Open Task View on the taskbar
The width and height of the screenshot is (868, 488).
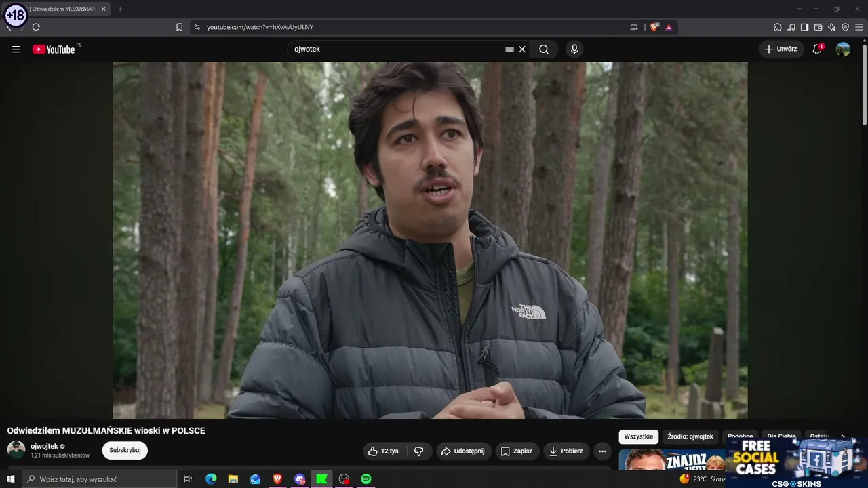point(188,479)
